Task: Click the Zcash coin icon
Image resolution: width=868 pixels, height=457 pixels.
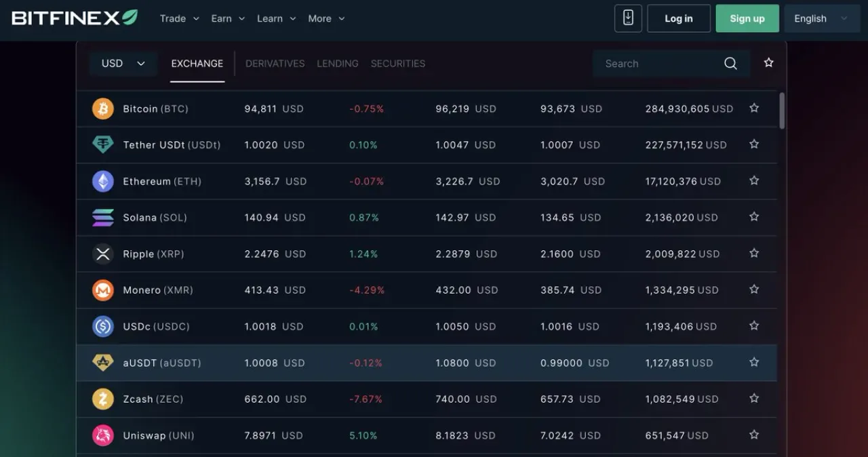Action: click(103, 399)
